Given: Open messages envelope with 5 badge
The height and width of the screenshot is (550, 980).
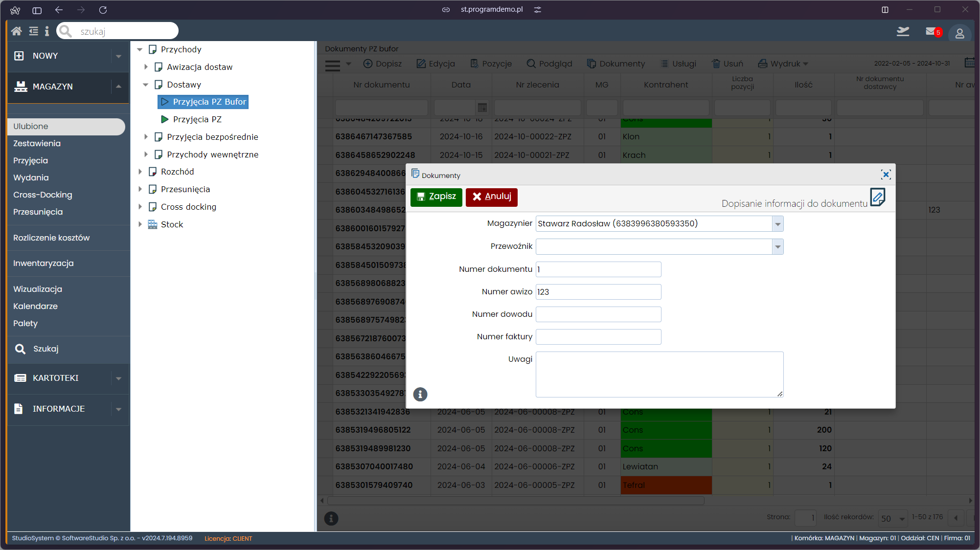Looking at the screenshot, I should click(933, 32).
